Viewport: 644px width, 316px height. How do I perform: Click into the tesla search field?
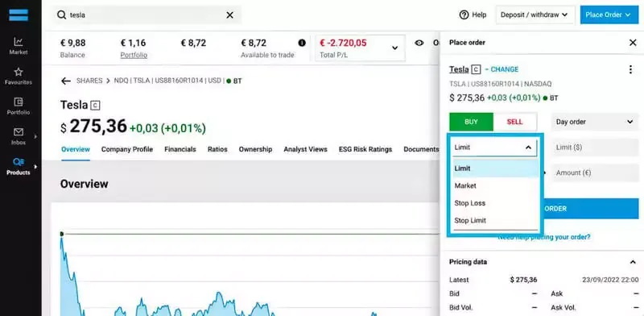pos(146,15)
